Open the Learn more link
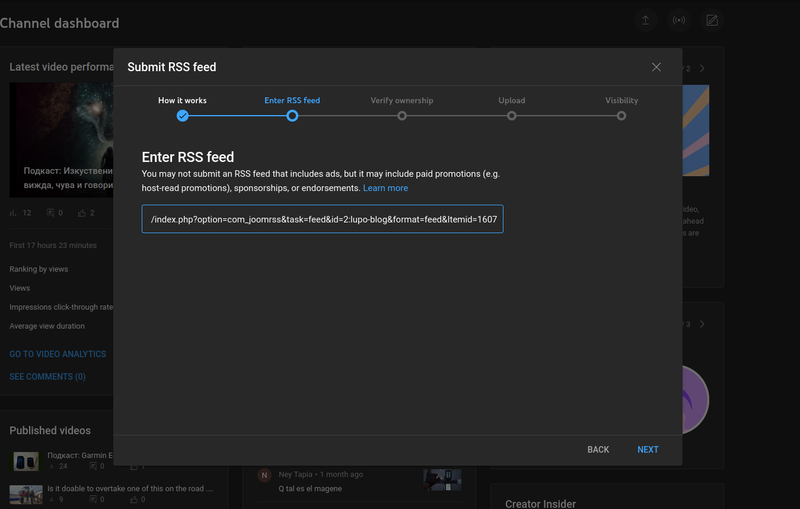The width and height of the screenshot is (800, 509). 385,188
